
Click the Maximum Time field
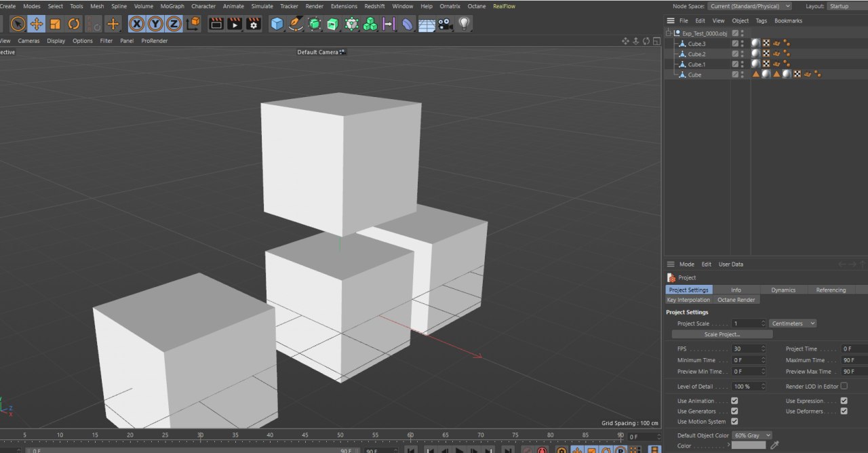pos(854,360)
